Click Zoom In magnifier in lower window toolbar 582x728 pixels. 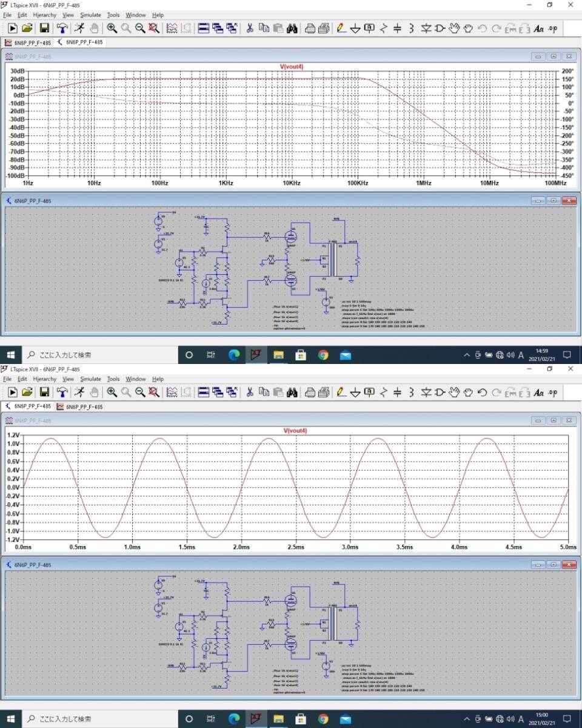click(112, 393)
